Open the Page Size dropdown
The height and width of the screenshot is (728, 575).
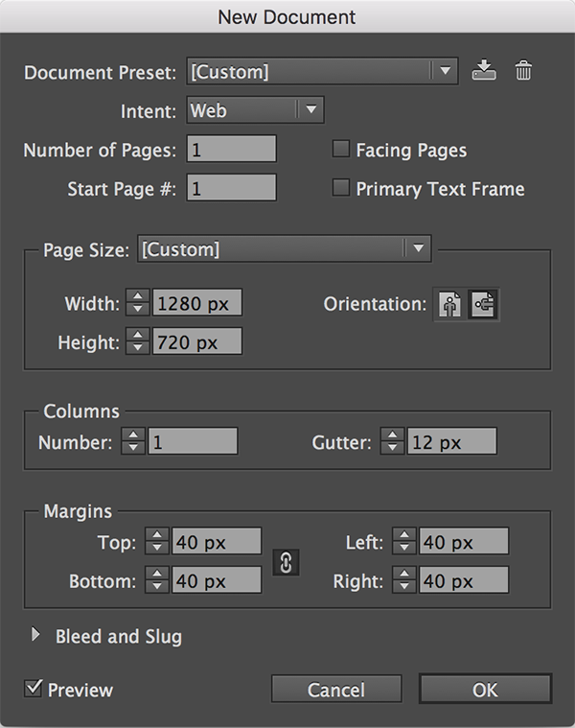click(x=285, y=248)
